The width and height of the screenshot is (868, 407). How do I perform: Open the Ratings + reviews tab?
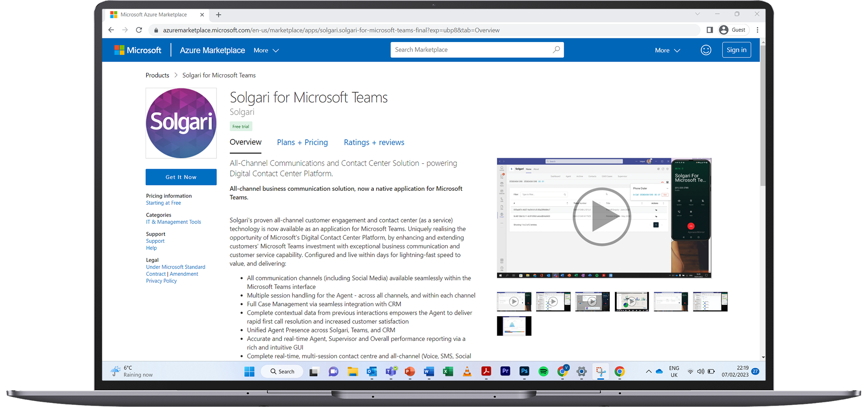[374, 142]
